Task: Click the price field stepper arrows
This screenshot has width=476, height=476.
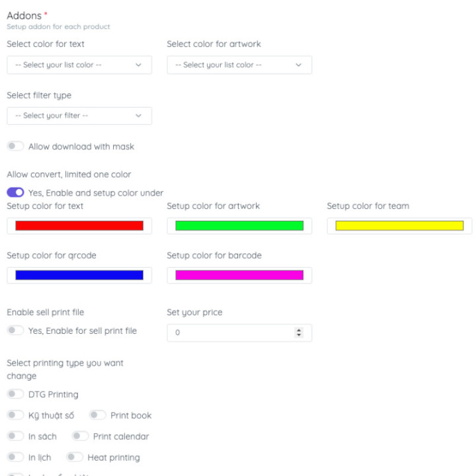Action: point(299,333)
